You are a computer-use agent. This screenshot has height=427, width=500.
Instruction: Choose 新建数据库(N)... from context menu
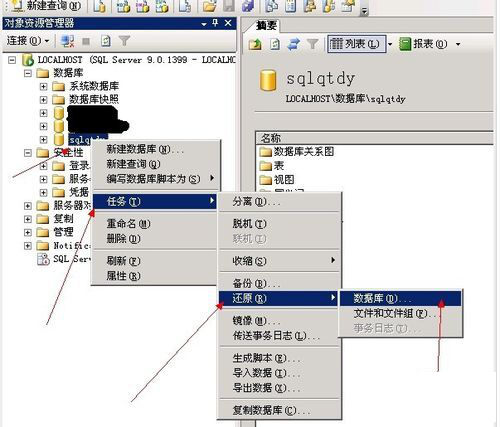coord(155,149)
